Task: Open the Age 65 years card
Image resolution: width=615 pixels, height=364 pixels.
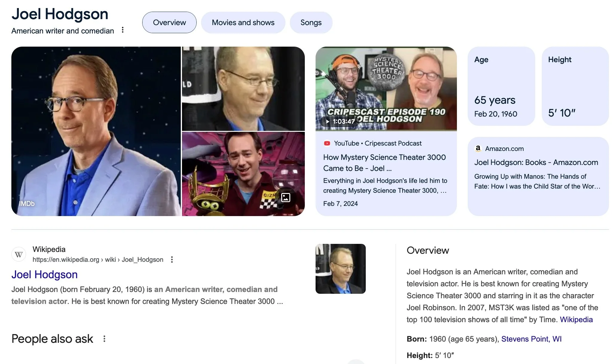Action: coord(501,86)
